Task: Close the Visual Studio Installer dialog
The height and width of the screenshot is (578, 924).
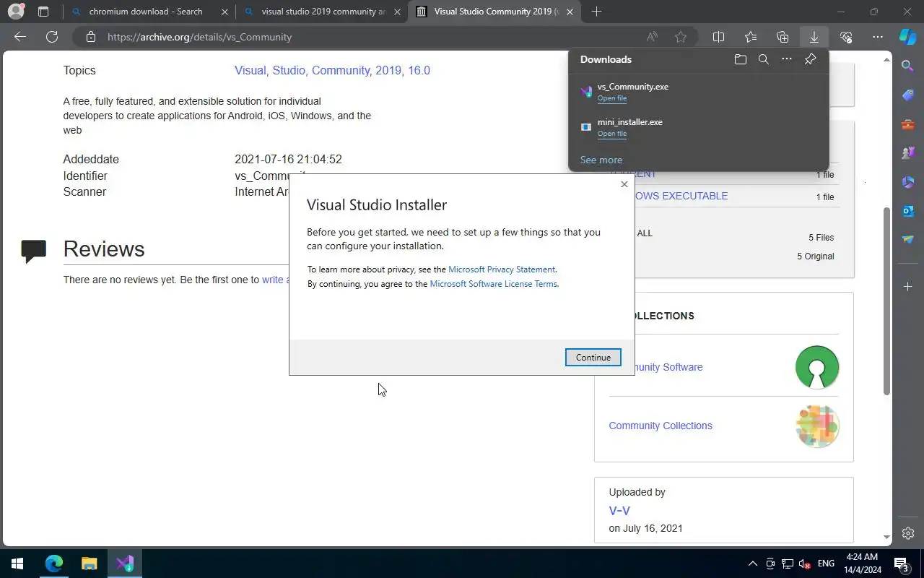Action: click(624, 184)
